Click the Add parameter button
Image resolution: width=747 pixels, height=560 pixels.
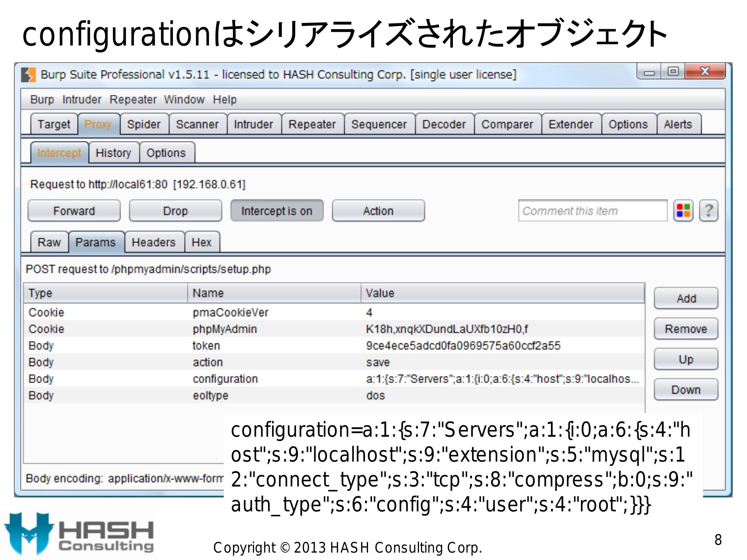tap(686, 299)
